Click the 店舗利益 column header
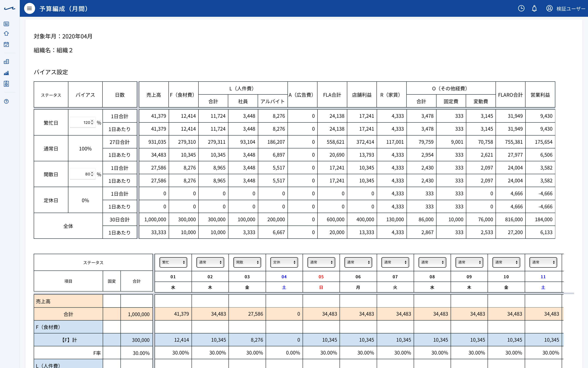 click(x=362, y=95)
